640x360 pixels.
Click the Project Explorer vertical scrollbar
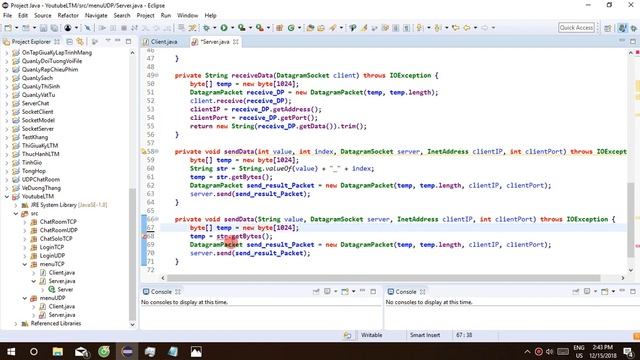tap(132, 254)
